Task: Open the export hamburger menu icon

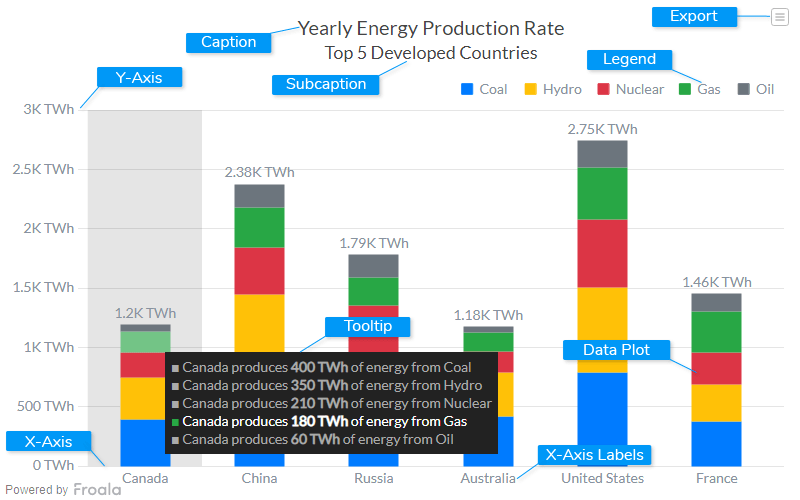Action: click(779, 16)
